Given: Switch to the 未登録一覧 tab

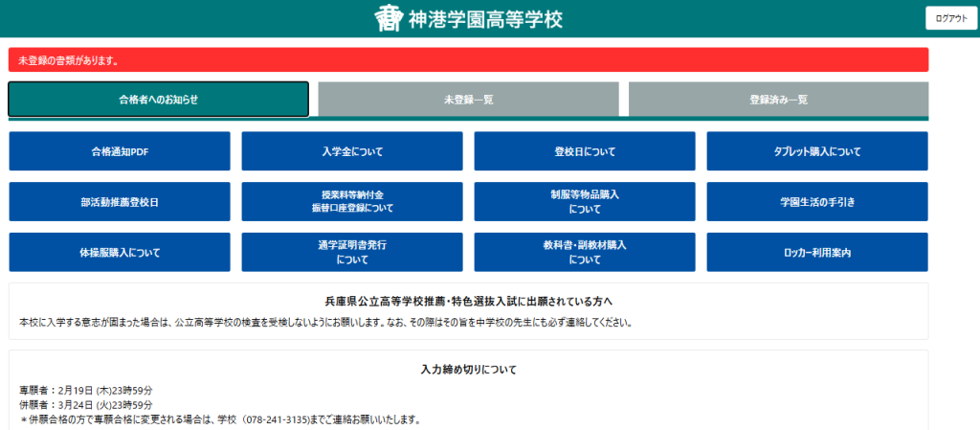Looking at the screenshot, I should click(x=468, y=100).
